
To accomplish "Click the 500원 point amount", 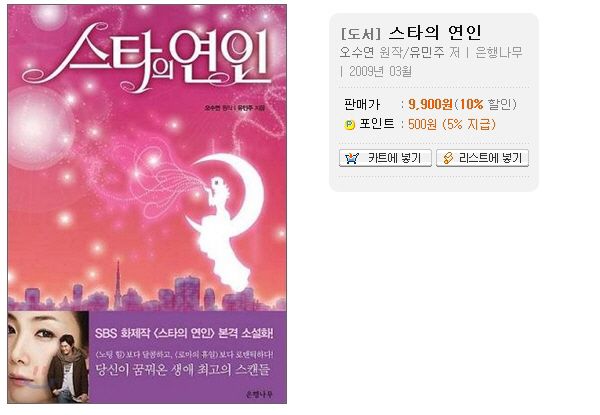I will tap(422, 124).
